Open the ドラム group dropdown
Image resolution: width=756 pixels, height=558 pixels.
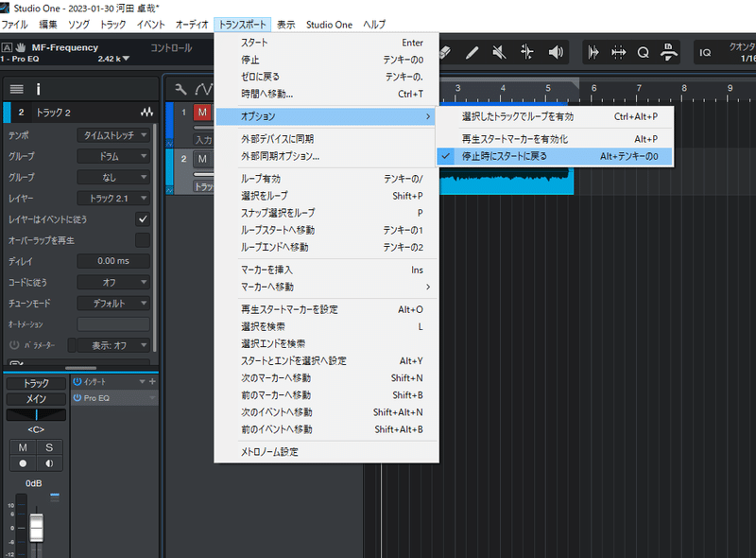coord(113,156)
